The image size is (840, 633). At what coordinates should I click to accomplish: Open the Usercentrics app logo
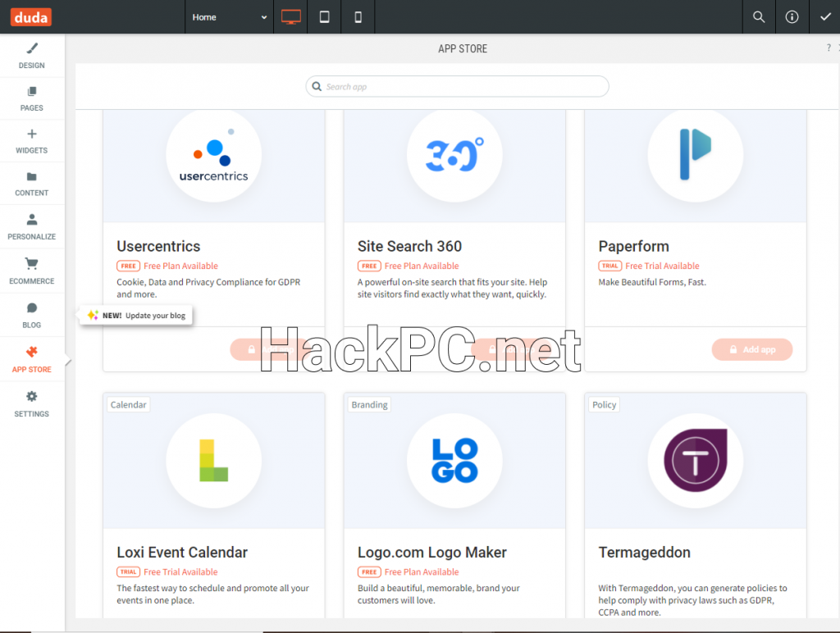tap(214, 155)
